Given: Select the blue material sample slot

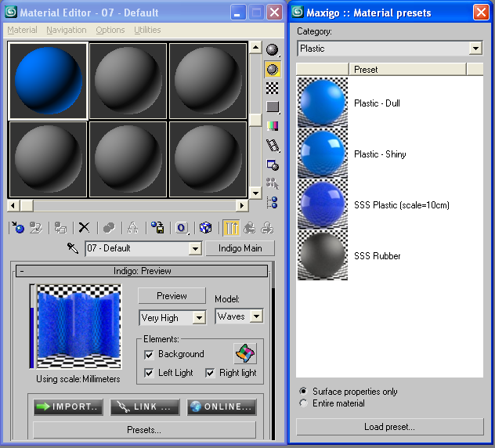Looking at the screenshot, I should click(48, 81).
